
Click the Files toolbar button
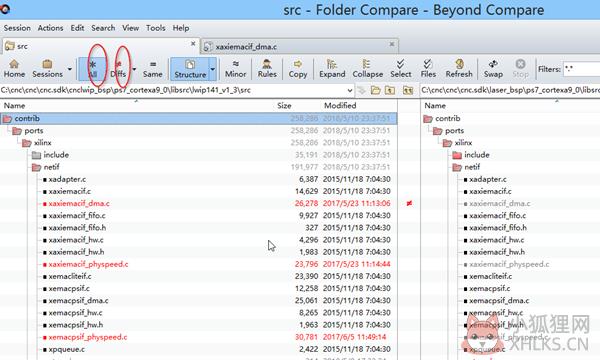point(428,69)
